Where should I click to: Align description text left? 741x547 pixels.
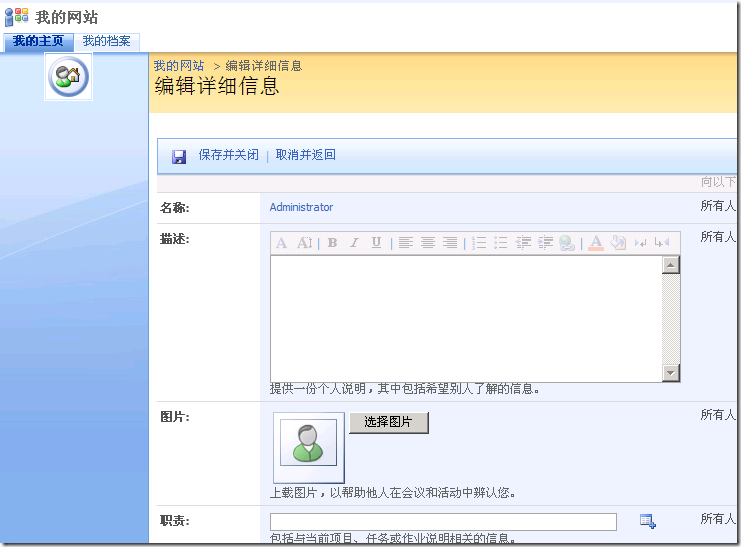pyautogui.click(x=405, y=243)
